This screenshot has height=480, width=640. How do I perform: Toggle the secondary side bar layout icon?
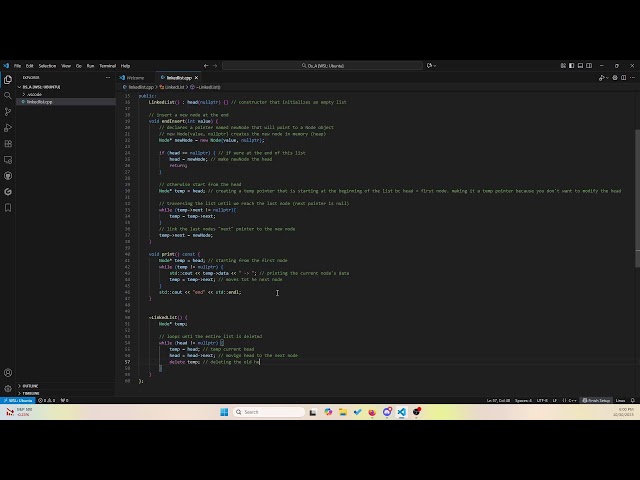point(589,66)
